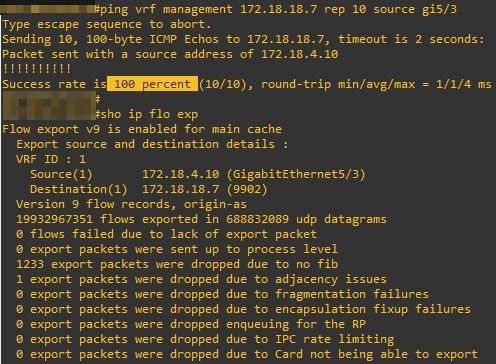Screen dimensions: 496x364
Task: Click the fragmentation failures line
Action: [x=222, y=294]
